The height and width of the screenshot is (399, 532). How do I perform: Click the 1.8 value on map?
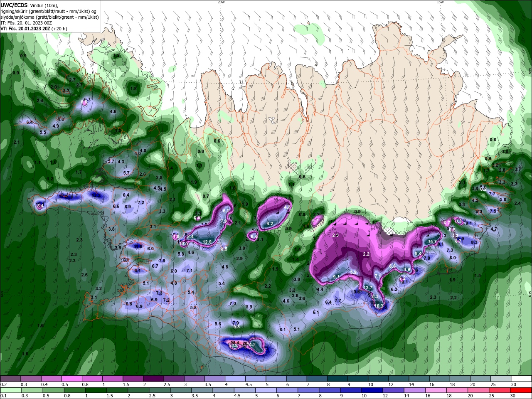coord(133,89)
